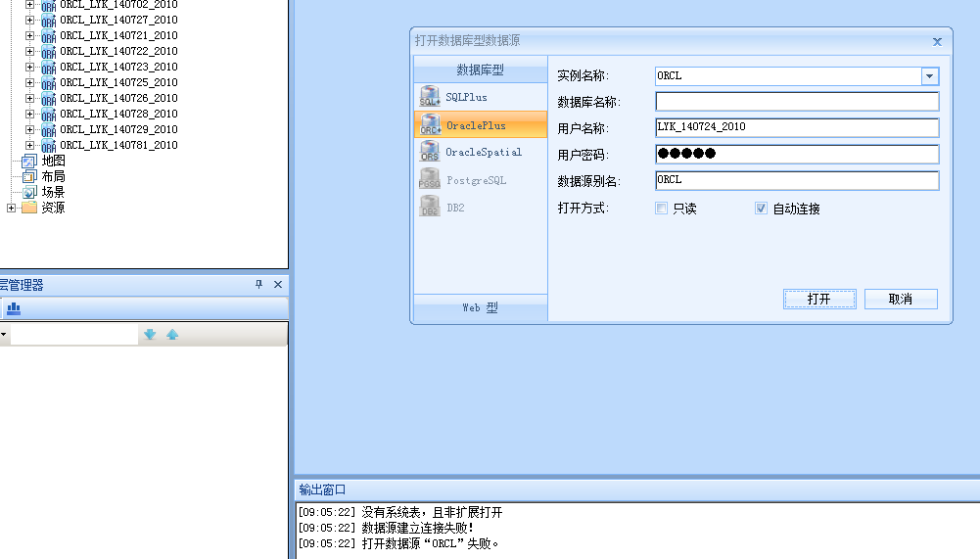Image resolution: width=980 pixels, height=559 pixels.
Task: Expand ORCL_LYK_140722_2010 tree node
Action: [29, 51]
